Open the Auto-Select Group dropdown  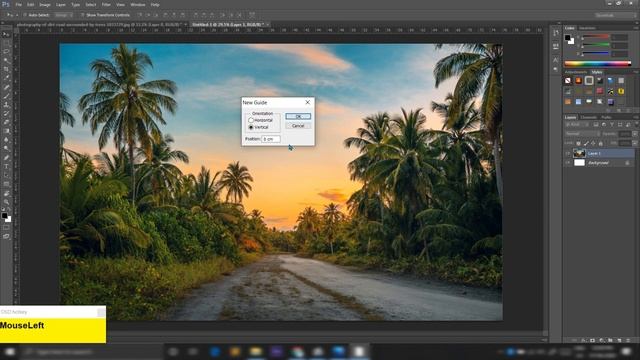coord(64,15)
